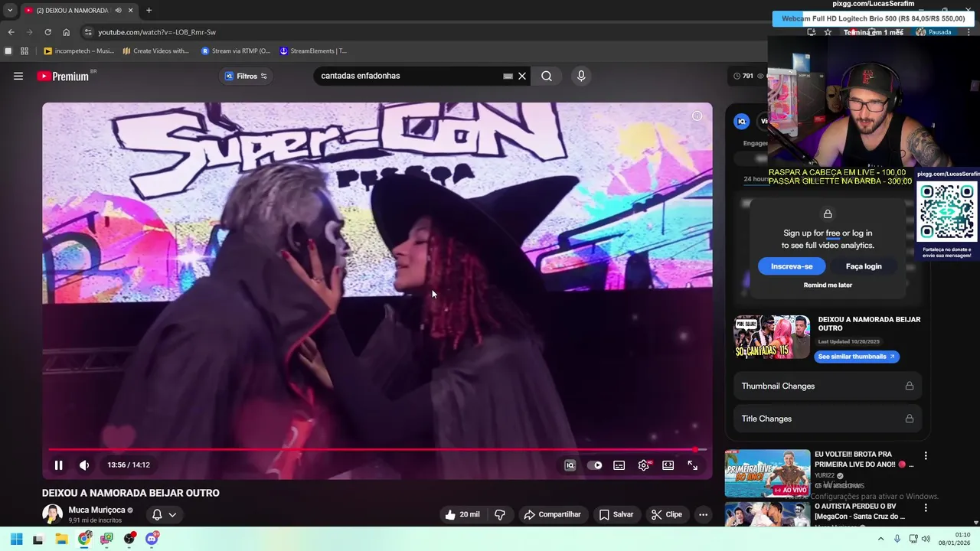Screen dimensions: 980x551
Task: Click the Remind me later link
Action: pos(828,285)
